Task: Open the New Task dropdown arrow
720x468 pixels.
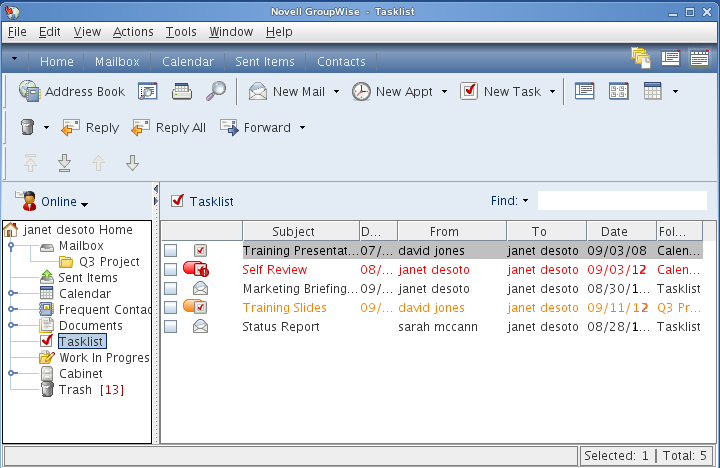Action: (x=552, y=91)
